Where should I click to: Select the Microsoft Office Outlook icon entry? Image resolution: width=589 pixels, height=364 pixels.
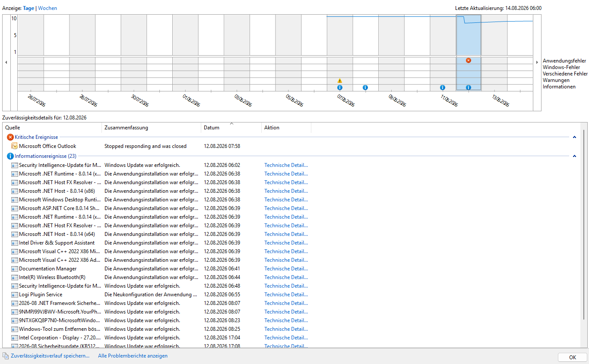click(x=14, y=146)
